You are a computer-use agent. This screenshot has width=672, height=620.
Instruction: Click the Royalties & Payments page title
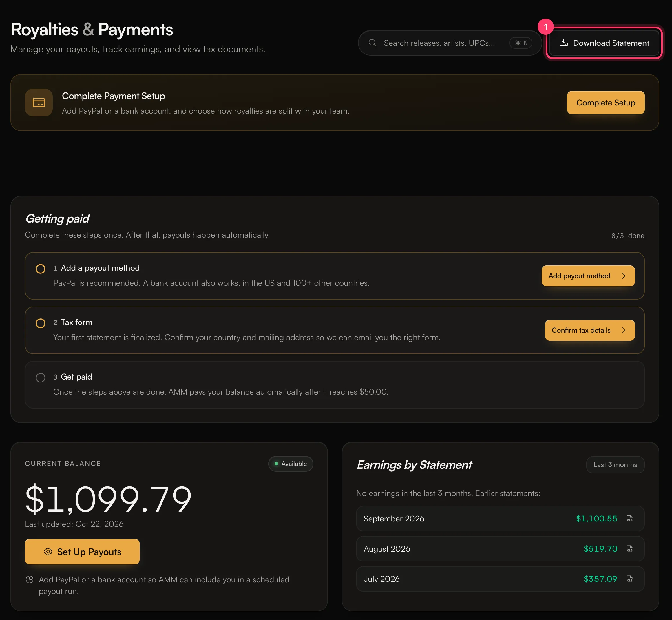pyautogui.click(x=92, y=30)
